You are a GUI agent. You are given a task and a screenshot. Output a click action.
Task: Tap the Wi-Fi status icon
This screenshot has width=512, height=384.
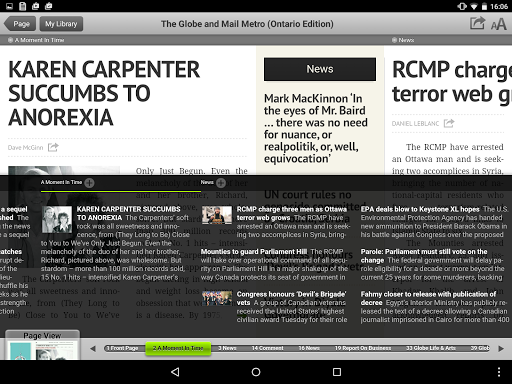pyautogui.click(x=474, y=6)
